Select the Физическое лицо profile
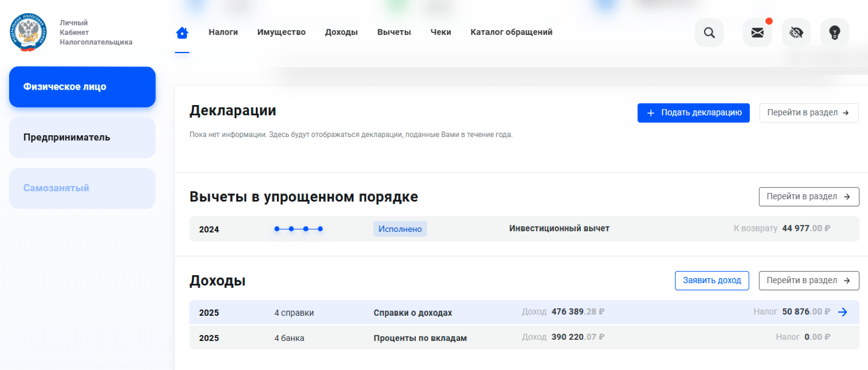 tap(82, 87)
